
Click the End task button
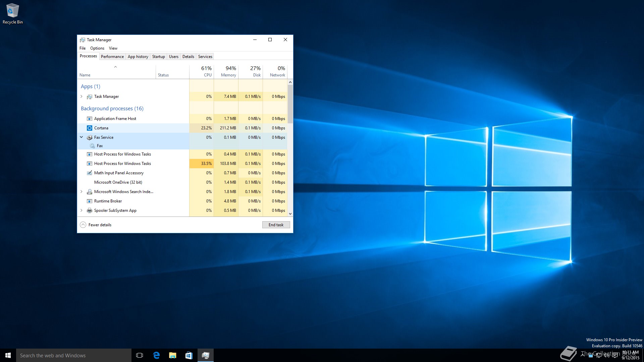click(276, 225)
